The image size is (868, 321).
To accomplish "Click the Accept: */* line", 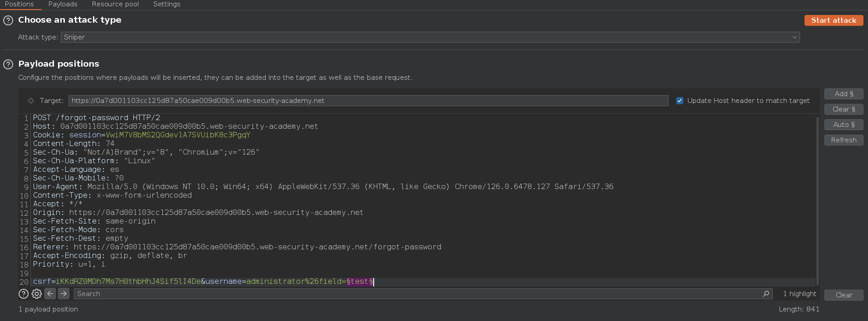I will point(58,204).
